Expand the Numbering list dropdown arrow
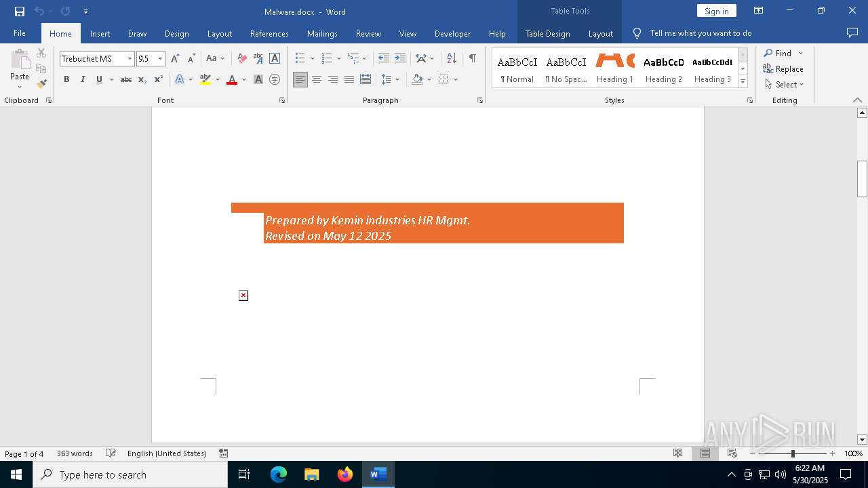868x488 pixels. pyautogui.click(x=339, y=59)
